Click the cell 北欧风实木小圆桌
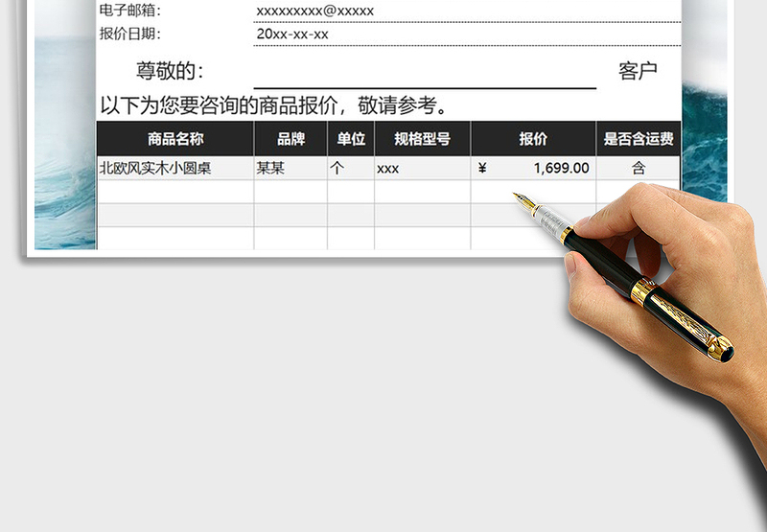 pyautogui.click(x=175, y=168)
